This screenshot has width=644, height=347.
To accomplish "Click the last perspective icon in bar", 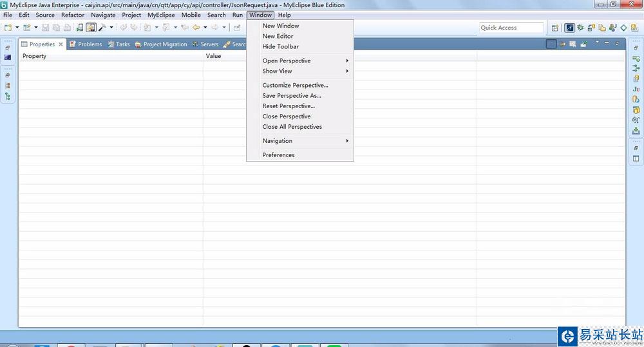I will (634, 28).
